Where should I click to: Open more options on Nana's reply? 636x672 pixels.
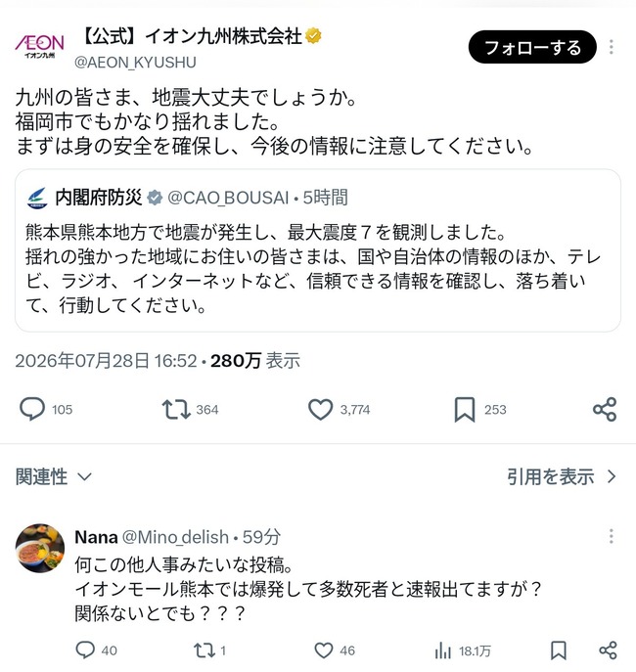(612, 536)
